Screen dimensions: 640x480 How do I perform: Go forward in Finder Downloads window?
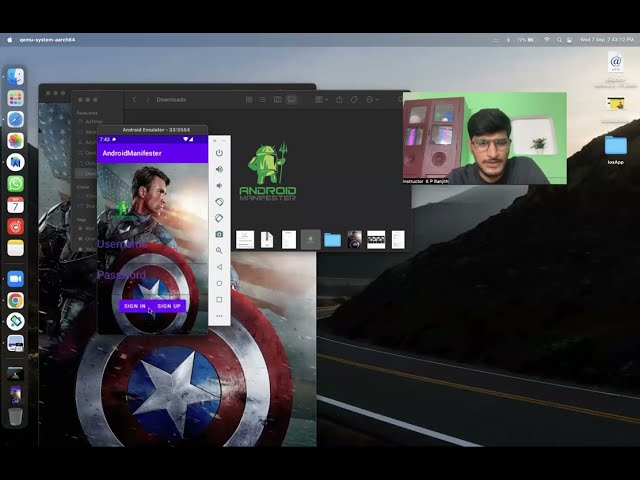click(x=148, y=100)
